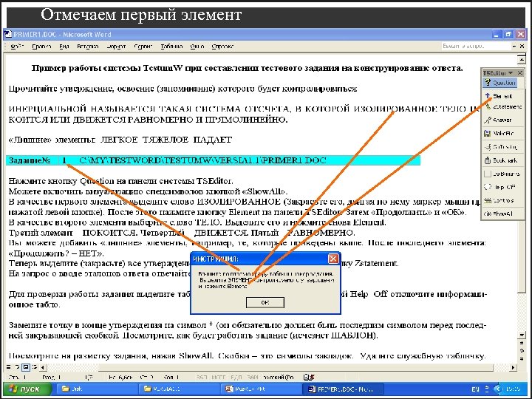Click the BookMark button in TSEditor panel

coord(502,160)
